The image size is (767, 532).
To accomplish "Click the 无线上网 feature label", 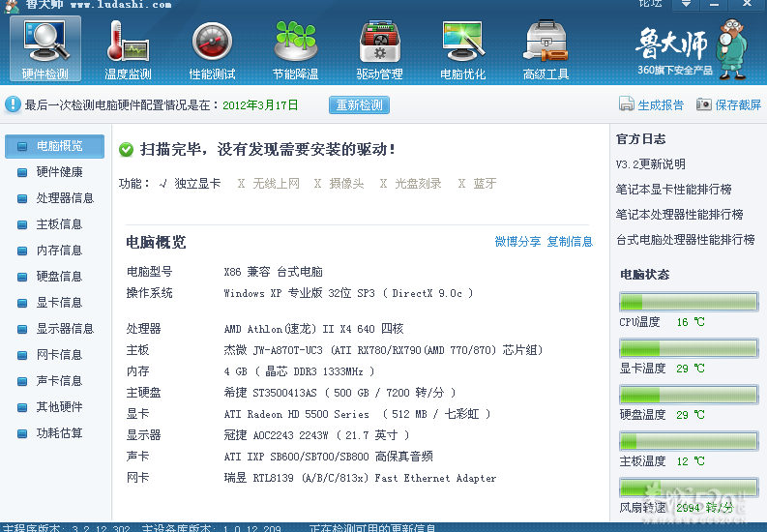I will 276,184.
